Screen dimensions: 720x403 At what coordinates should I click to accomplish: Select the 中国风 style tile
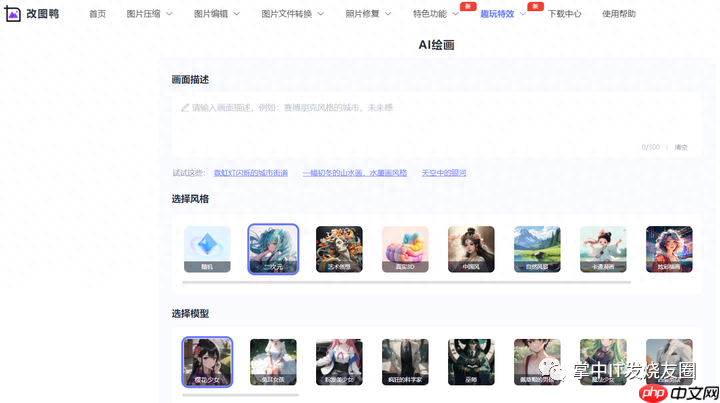[x=471, y=249]
